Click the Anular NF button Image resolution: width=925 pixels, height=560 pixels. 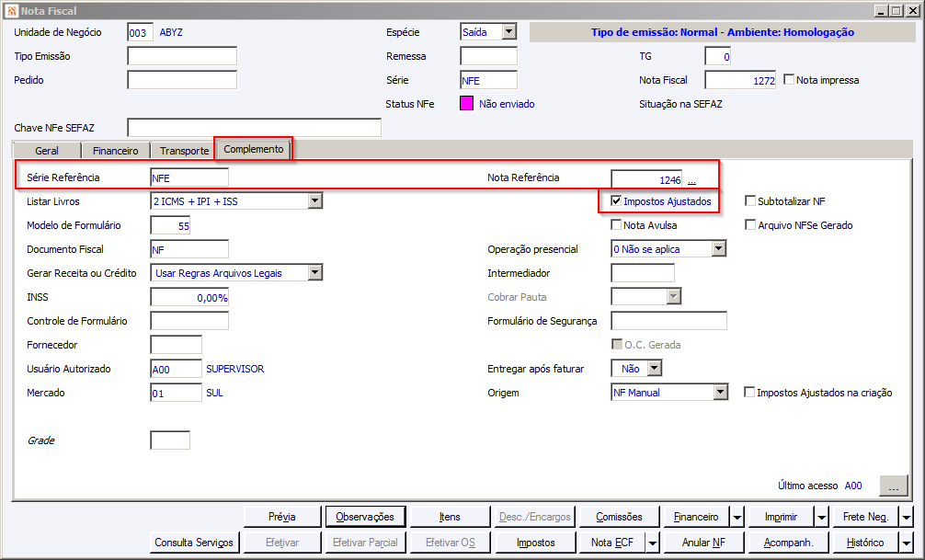click(x=703, y=543)
